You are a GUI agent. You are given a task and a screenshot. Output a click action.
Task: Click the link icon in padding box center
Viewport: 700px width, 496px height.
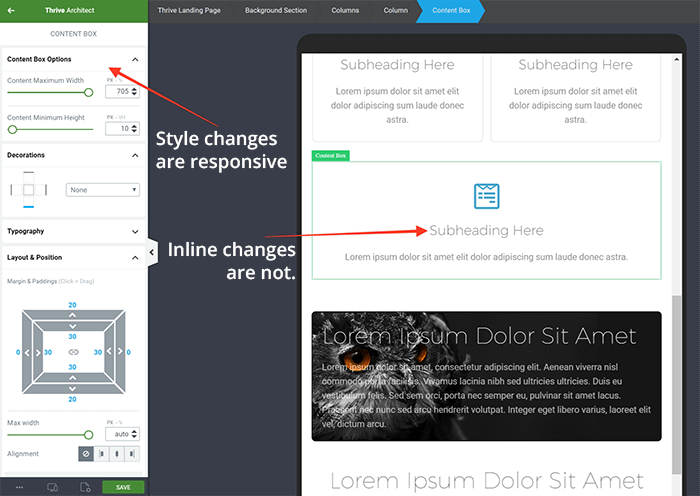[72, 352]
